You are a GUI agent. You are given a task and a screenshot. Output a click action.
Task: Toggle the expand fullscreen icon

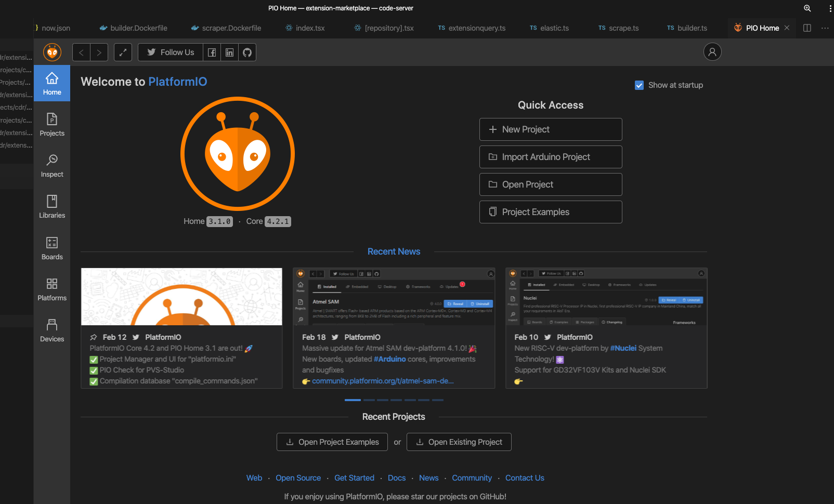(x=123, y=52)
